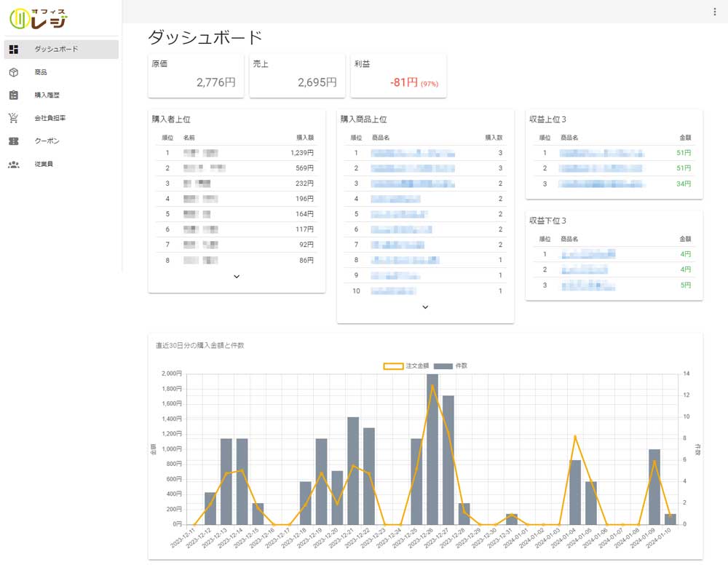728x565 pixels.
Task: Click the 購入履歴 clipboard icon
Action: coord(14,95)
